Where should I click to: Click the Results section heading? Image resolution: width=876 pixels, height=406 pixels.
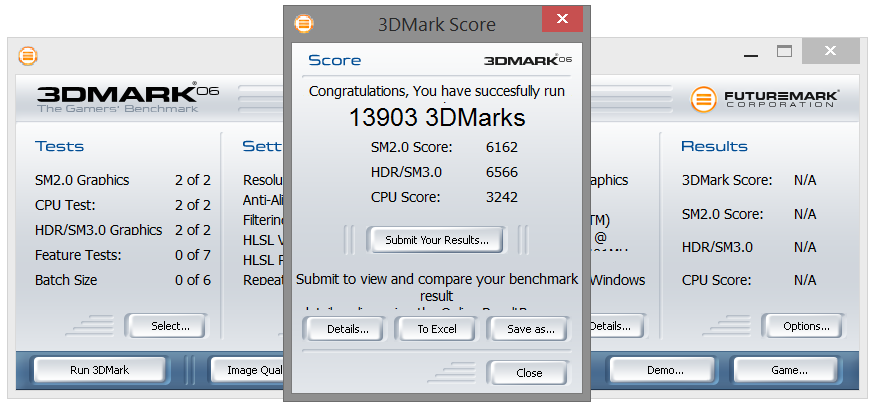coord(714,147)
